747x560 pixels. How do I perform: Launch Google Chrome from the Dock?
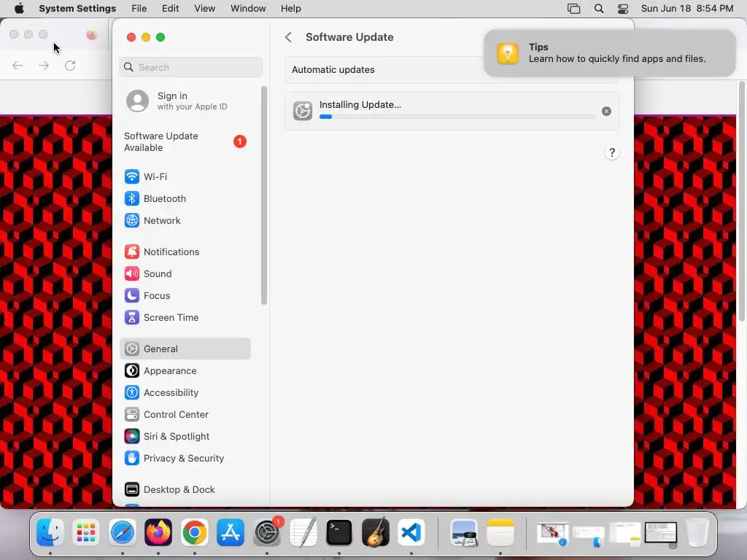[194, 532]
